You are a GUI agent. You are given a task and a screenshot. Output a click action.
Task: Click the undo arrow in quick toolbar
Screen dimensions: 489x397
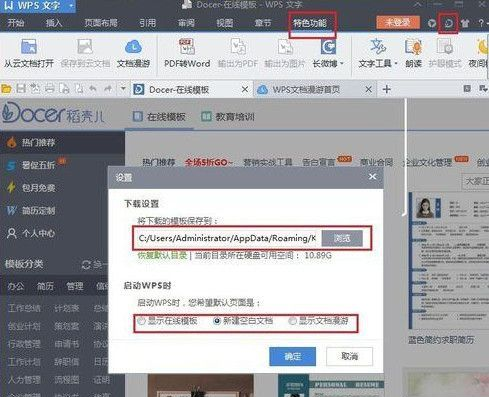93,89
